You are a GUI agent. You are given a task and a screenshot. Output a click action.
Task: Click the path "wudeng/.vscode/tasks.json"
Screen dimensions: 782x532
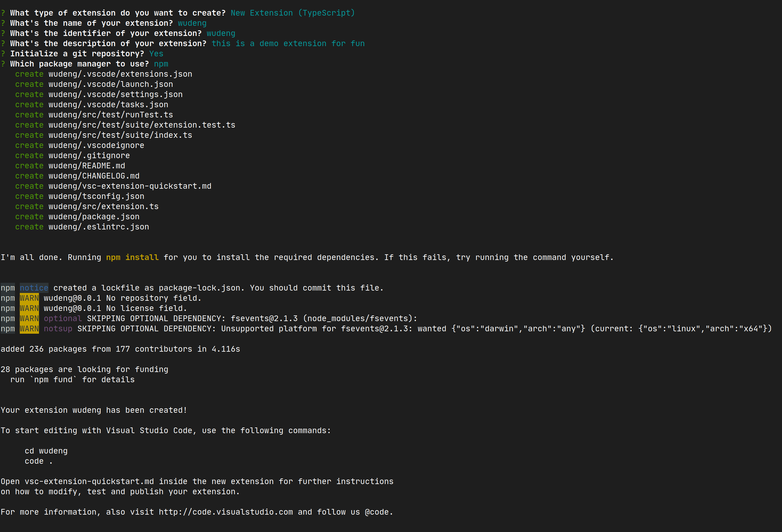point(108,105)
